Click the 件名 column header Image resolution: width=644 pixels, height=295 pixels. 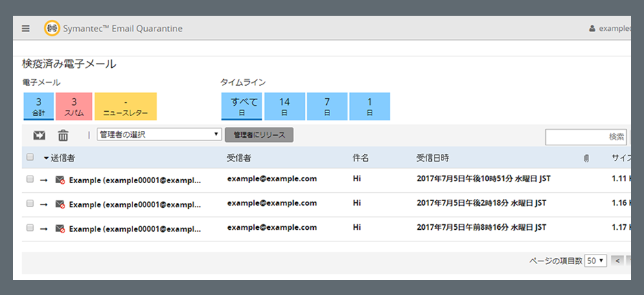point(360,158)
